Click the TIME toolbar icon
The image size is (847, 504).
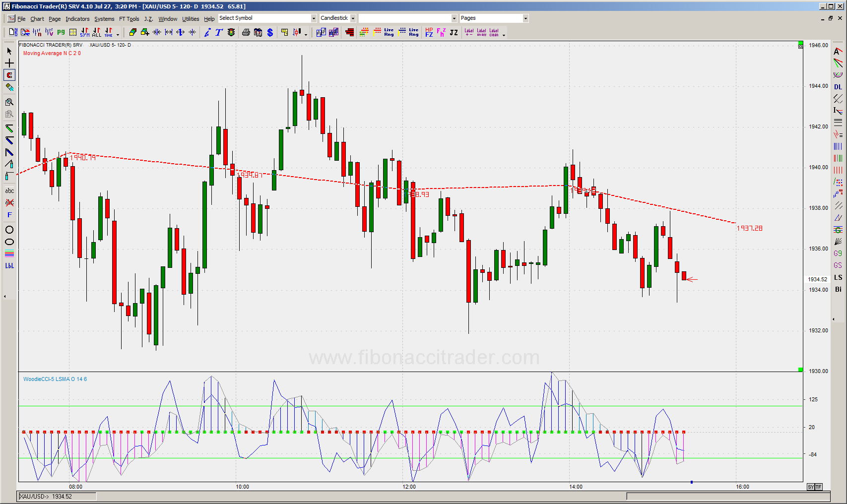(109, 32)
